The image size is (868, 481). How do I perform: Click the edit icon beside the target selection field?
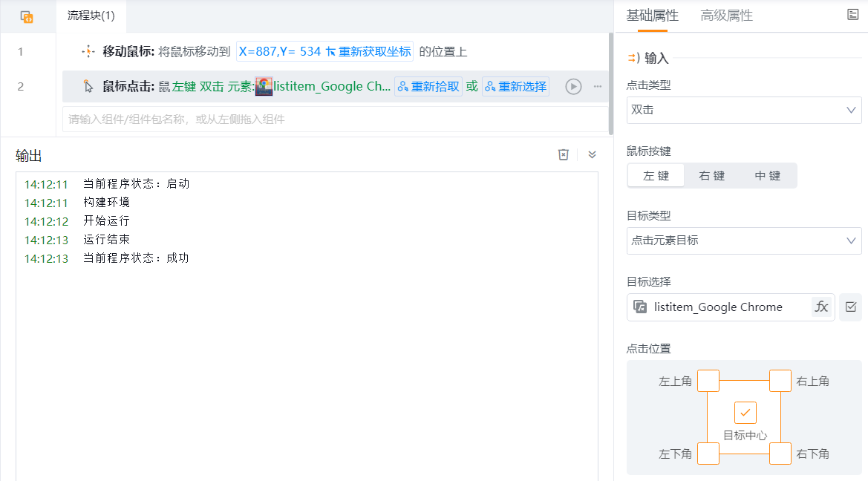coord(850,307)
